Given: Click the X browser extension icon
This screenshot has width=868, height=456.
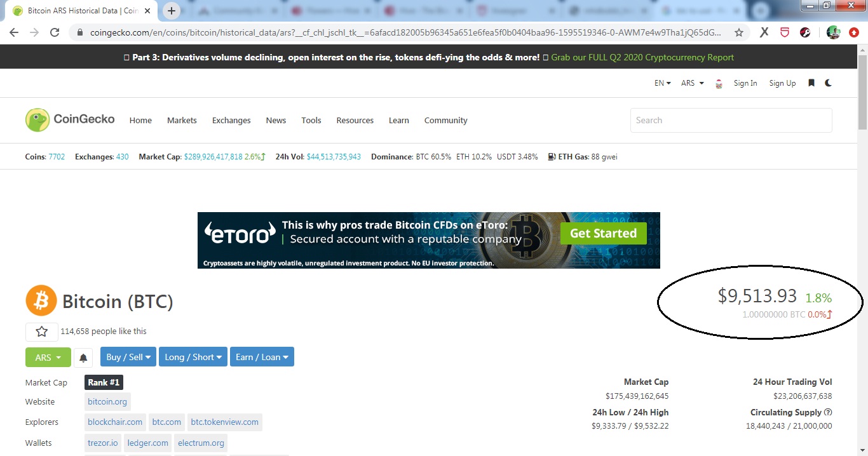Looking at the screenshot, I should [764, 32].
